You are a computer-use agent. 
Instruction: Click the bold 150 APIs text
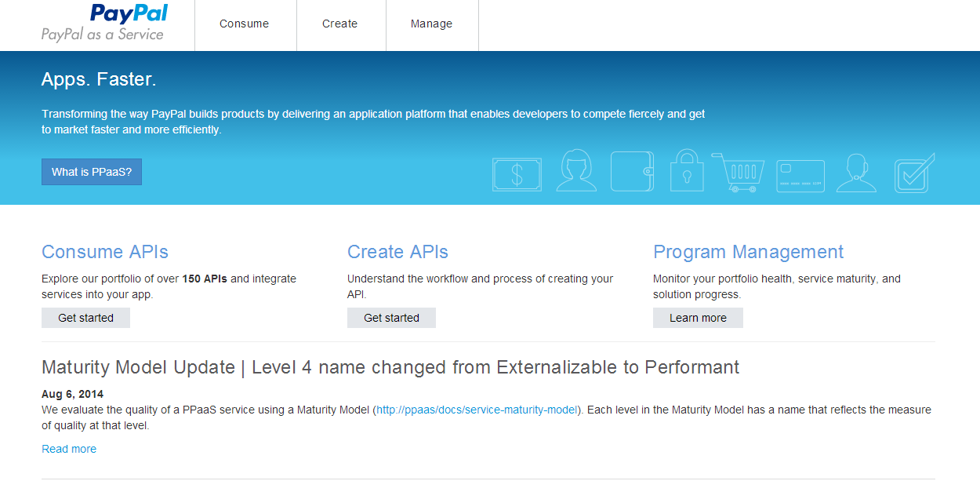pos(205,279)
